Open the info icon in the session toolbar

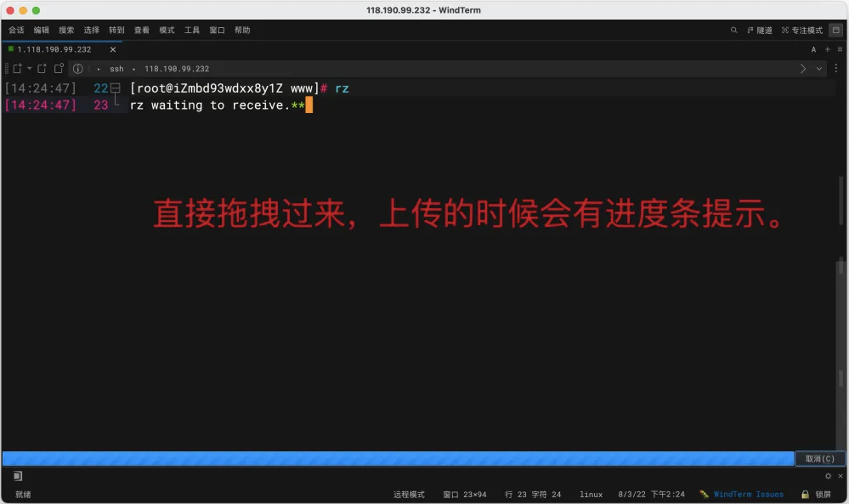[x=78, y=69]
